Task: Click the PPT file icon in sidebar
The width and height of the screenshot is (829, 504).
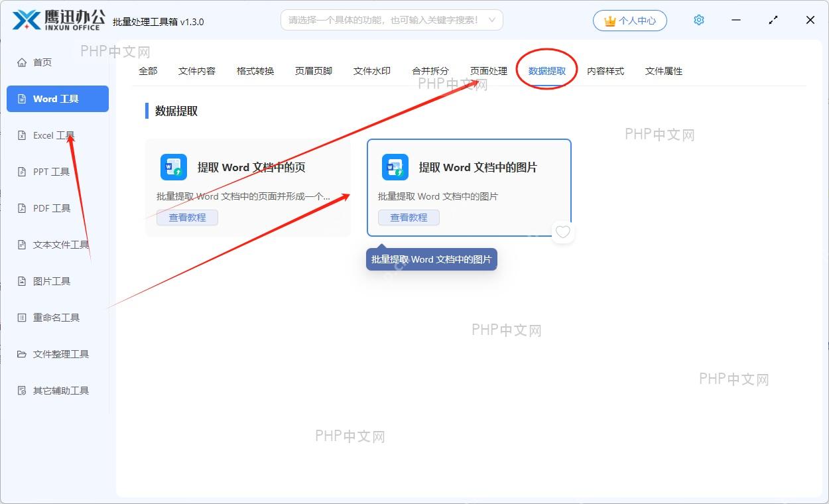Action: coord(22,172)
